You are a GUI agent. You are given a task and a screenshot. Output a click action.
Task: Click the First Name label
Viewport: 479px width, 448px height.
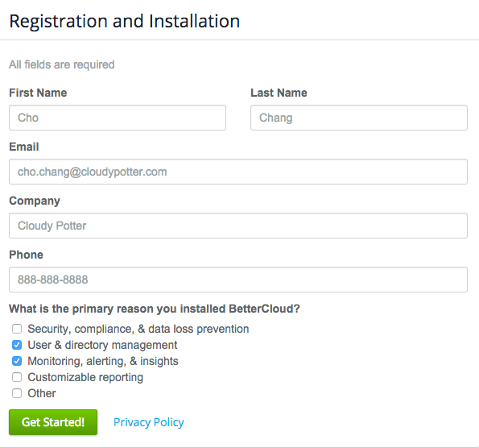coord(38,93)
